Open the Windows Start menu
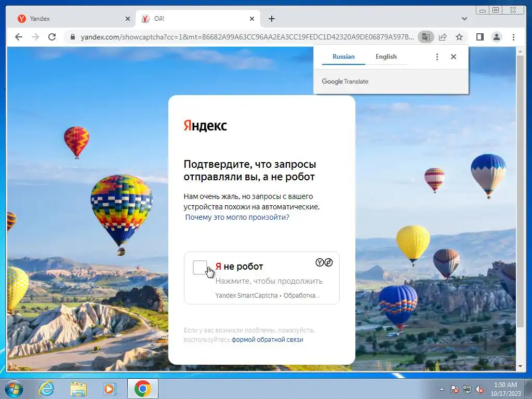 tap(14, 389)
